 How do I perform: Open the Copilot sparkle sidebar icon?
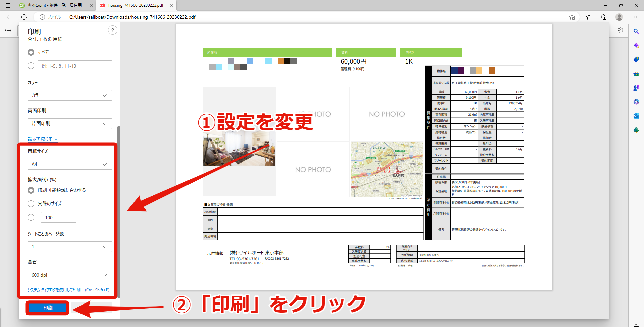[x=636, y=45]
